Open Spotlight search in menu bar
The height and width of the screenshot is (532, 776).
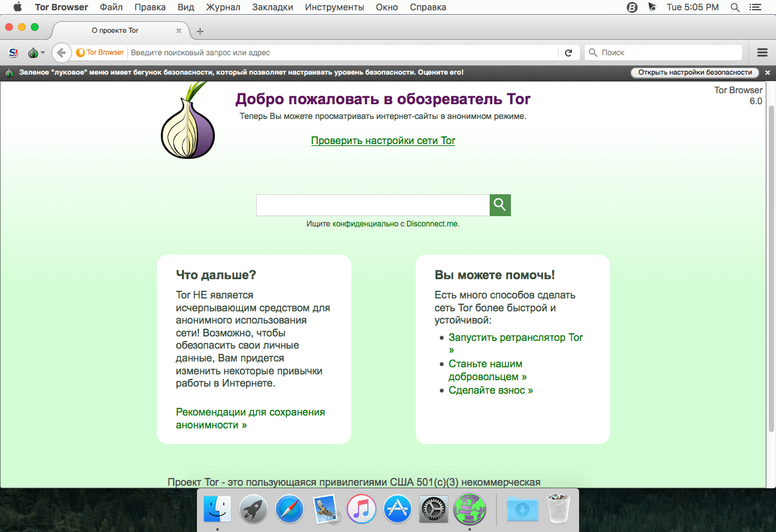tap(735, 7)
